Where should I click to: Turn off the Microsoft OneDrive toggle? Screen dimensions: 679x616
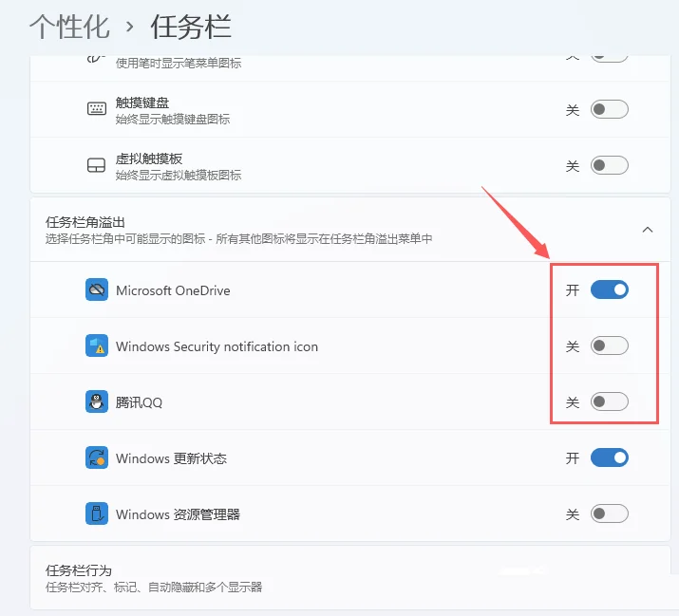click(x=609, y=290)
